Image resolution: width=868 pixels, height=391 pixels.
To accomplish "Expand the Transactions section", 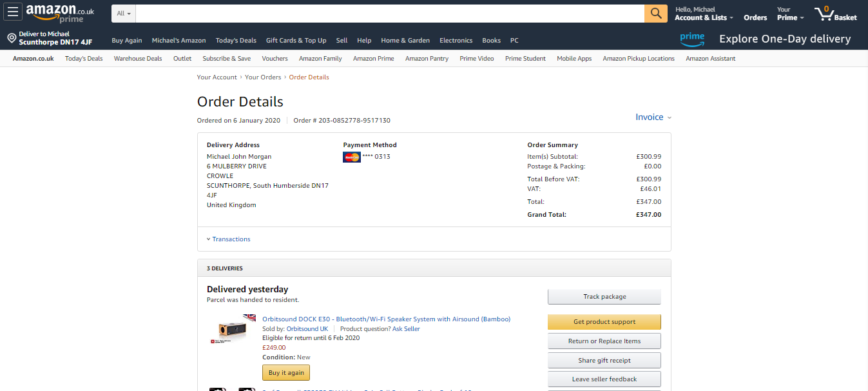I will (228, 239).
